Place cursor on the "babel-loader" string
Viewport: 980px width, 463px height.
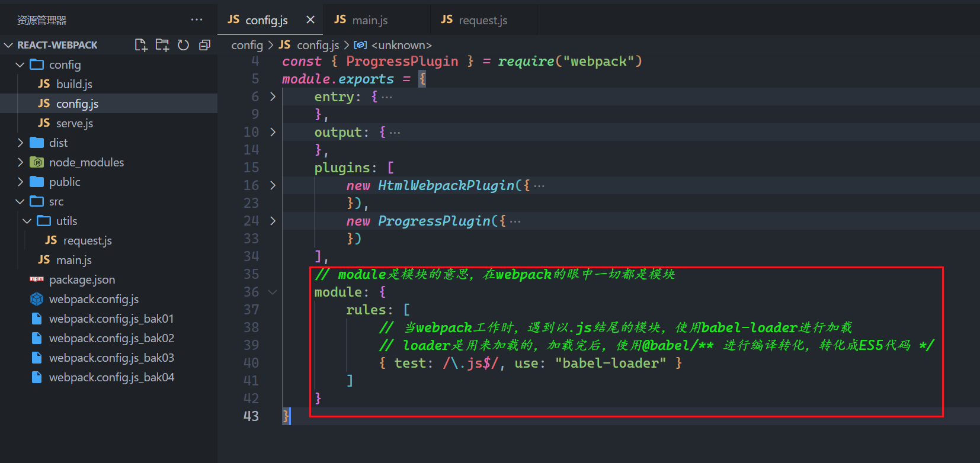click(x=610, y=363)
